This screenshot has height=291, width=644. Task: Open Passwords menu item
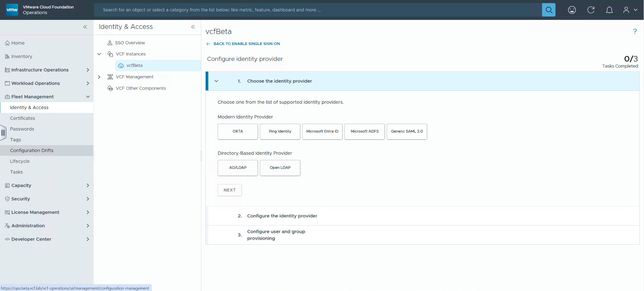(47, 129)
